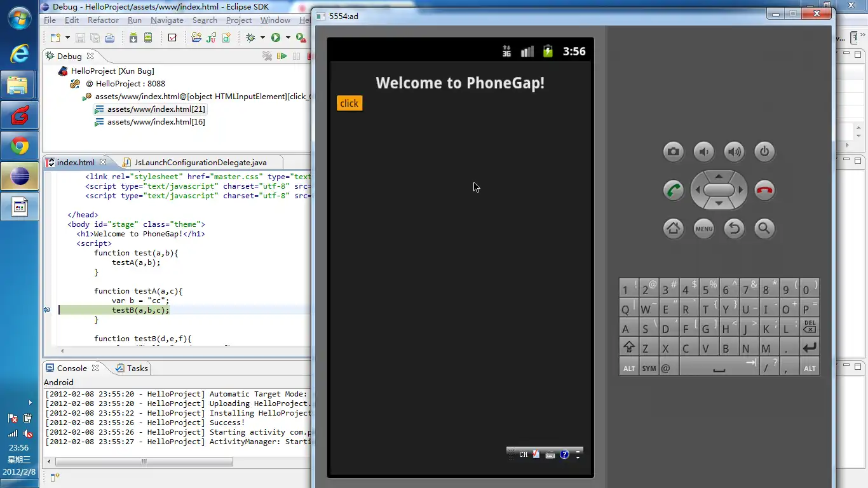
Task: Click the editor horizontal scroll left arrow
Action: pyautogui.click(x=62, y=351)
